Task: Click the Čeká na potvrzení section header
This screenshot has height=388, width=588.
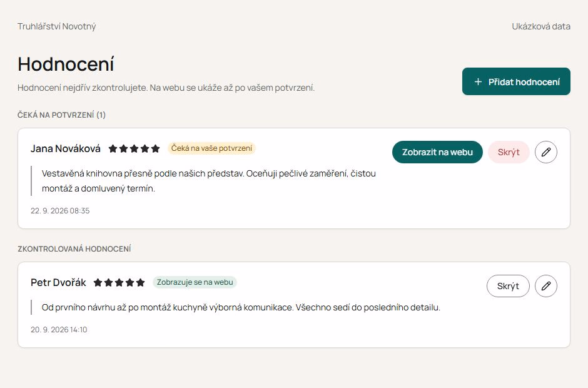Action: (61, 115)
